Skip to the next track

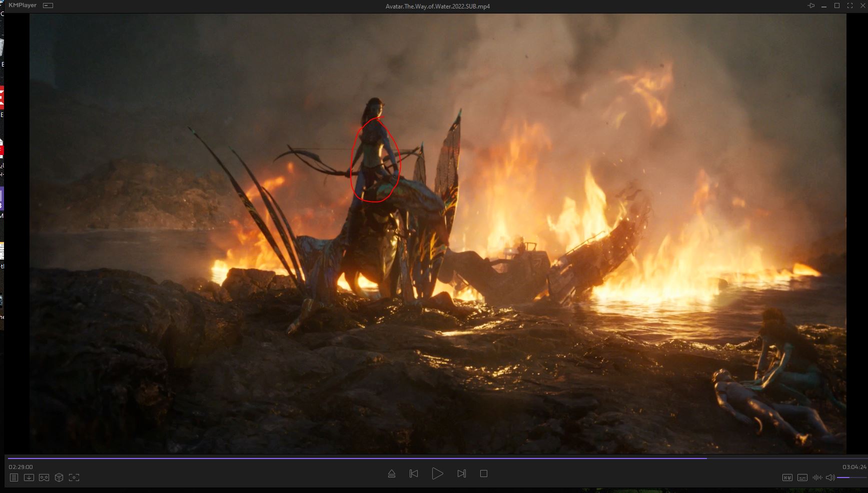coord(461,473)
